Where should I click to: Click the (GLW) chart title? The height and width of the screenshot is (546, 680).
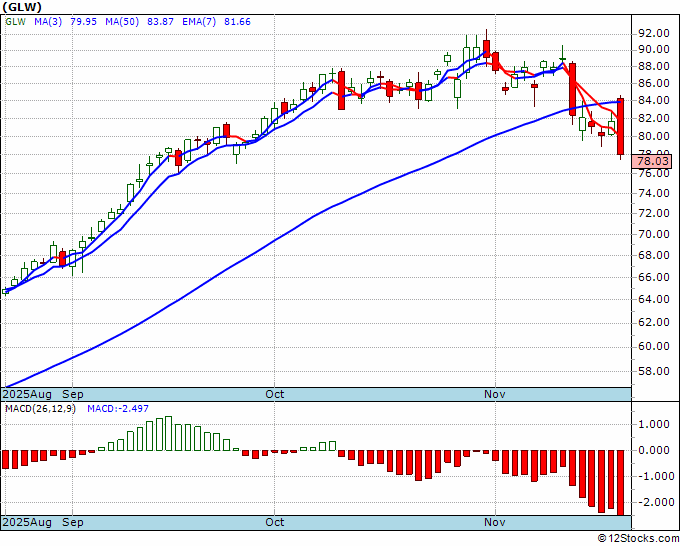tap(22, 7)
